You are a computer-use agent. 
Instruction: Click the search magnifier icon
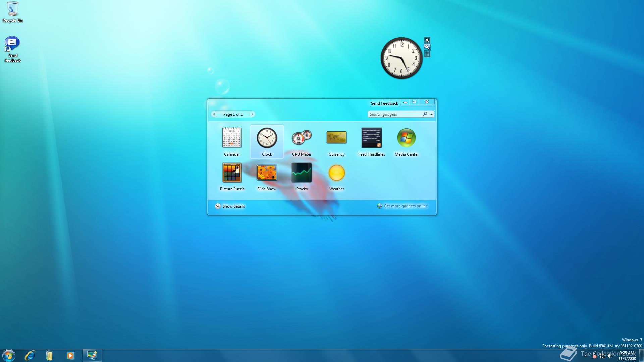(x=425, y=114)
